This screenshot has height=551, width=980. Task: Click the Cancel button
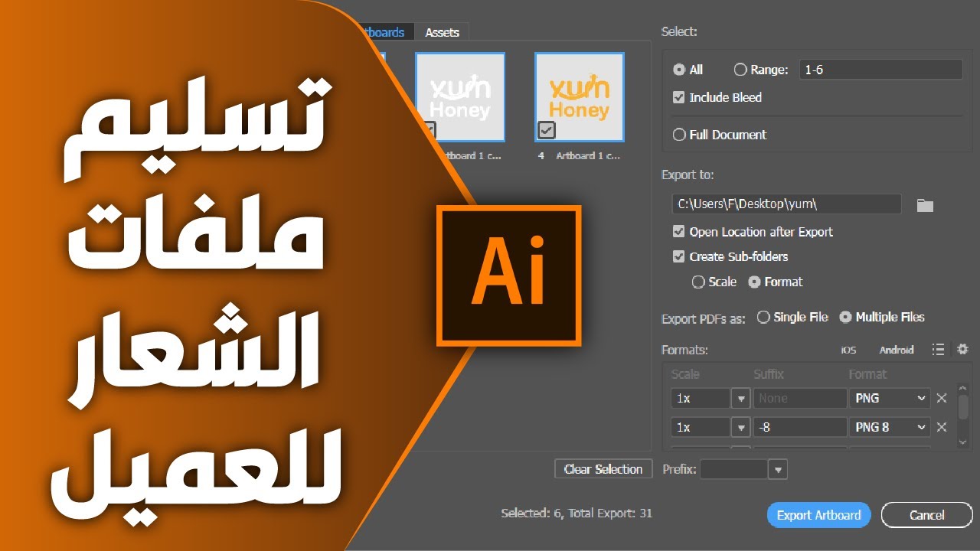click(x=927, y=515)
